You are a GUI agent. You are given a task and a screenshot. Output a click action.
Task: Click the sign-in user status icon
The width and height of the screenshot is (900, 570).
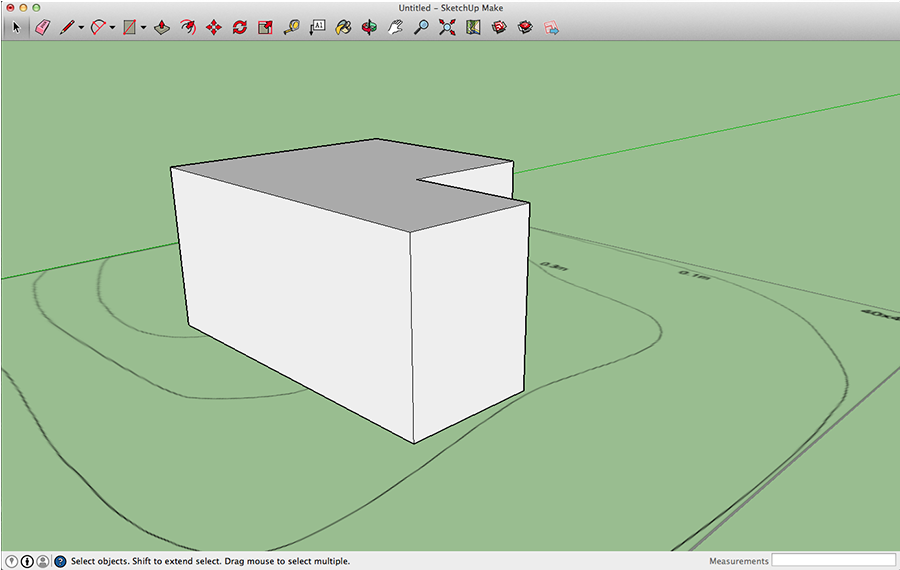pyautogui.click(x=42, y=561)
